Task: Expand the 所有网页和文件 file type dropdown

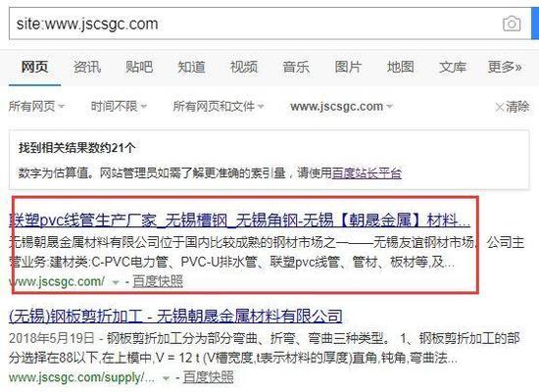Action: 219,106
